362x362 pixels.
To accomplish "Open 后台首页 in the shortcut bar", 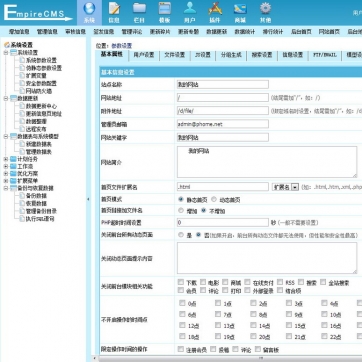I will (x=301, y=32).
